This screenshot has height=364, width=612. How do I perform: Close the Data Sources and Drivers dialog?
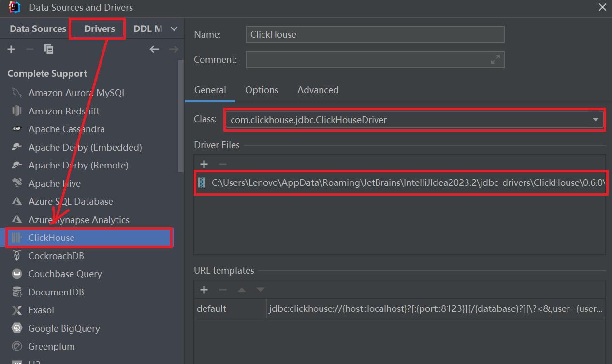coord(602,7)
